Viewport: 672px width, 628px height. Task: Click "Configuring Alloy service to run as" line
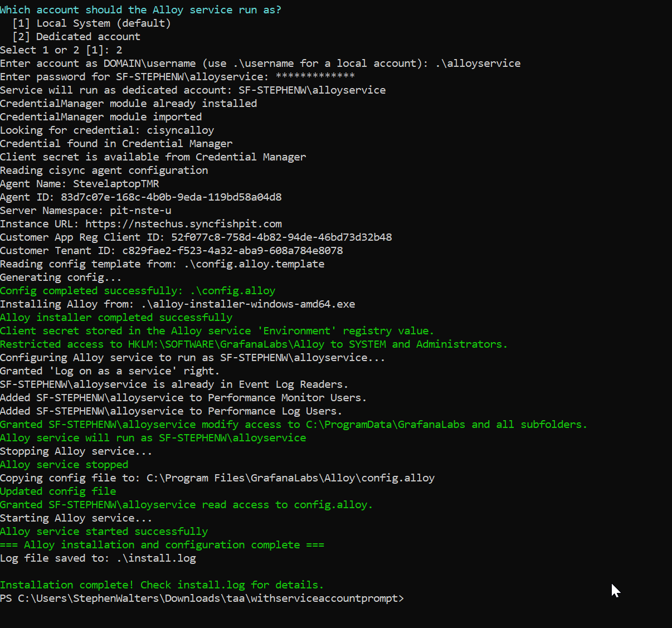point(193,358)
